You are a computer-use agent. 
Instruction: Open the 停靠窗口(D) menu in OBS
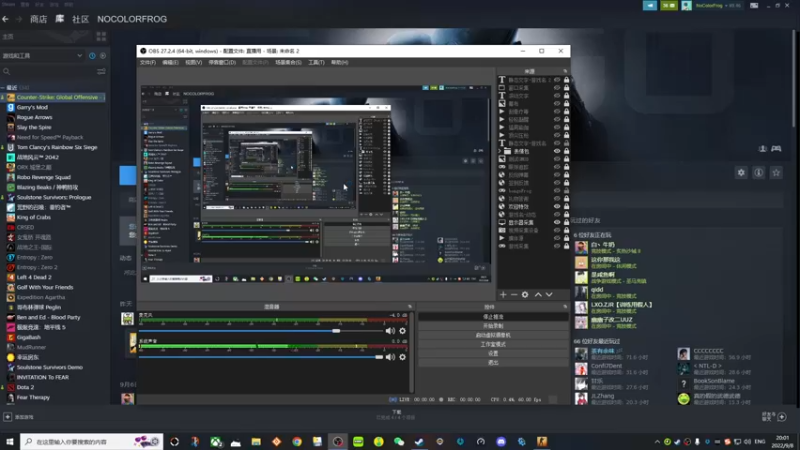222,62
